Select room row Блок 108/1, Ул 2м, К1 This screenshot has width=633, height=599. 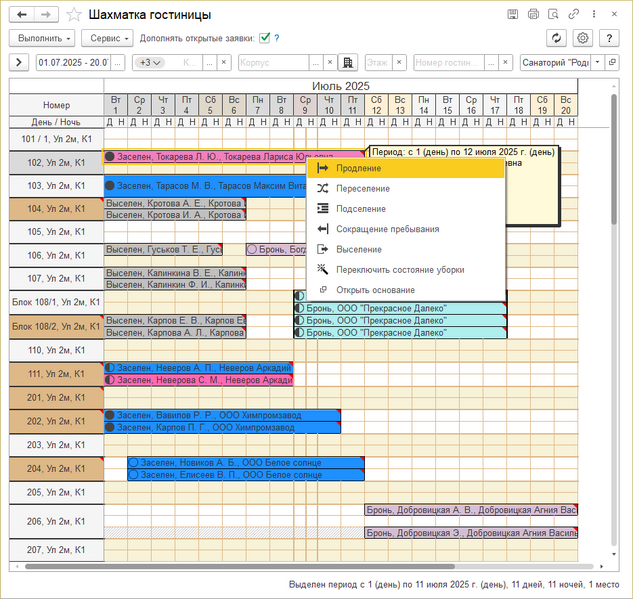[x=57, y=302]
